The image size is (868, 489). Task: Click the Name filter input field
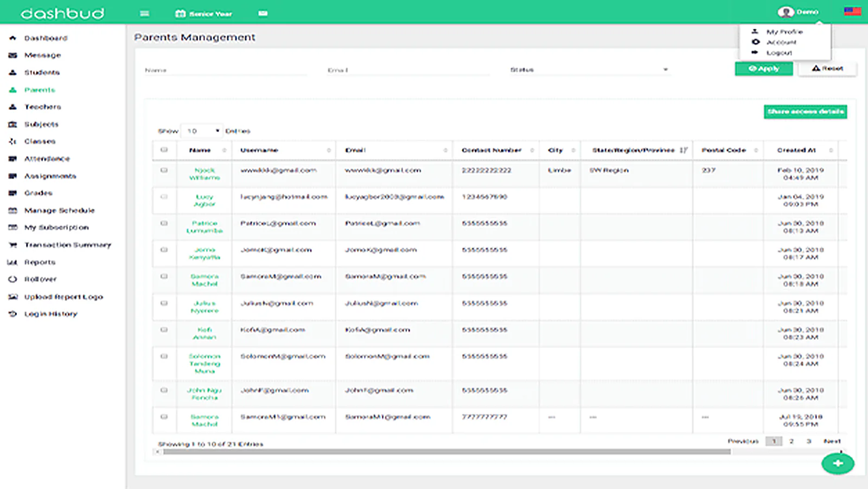pos(225,70)
